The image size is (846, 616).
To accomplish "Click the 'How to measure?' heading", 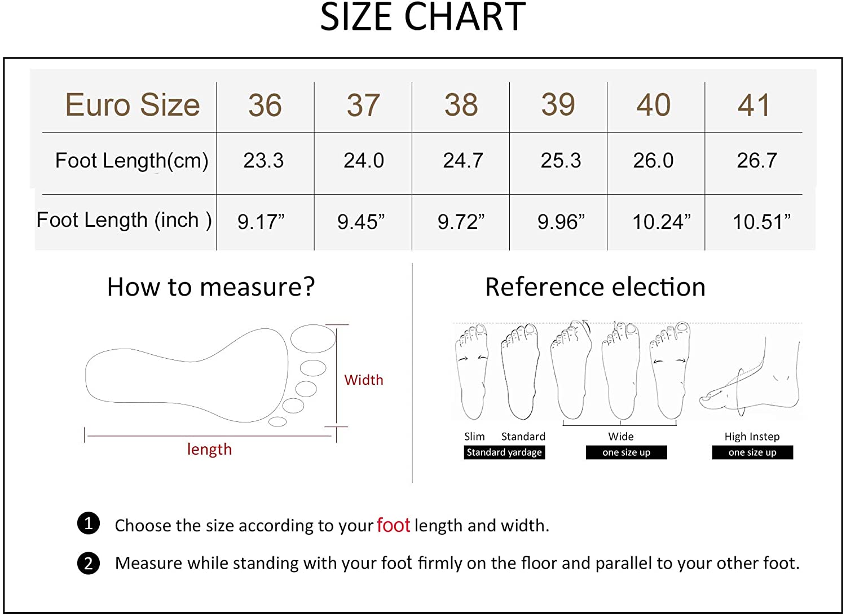I will (x=211, y=287).
